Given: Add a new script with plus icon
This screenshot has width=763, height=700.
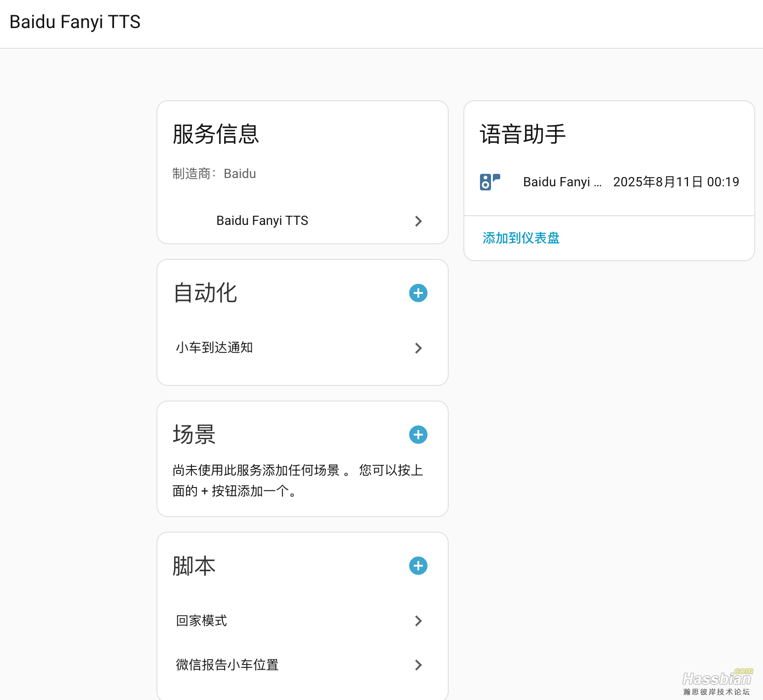Looking at the screenshot, I should (x=418, y=566).
